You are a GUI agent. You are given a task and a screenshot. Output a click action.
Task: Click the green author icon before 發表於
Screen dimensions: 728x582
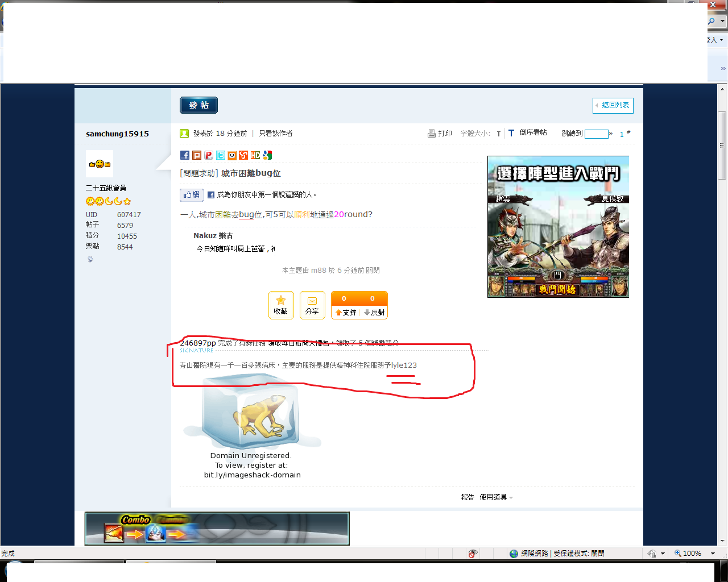coord(184,134)
